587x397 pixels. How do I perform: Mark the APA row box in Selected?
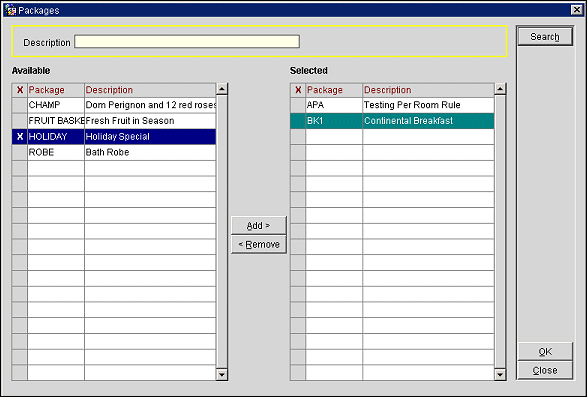tap(298, 105)
